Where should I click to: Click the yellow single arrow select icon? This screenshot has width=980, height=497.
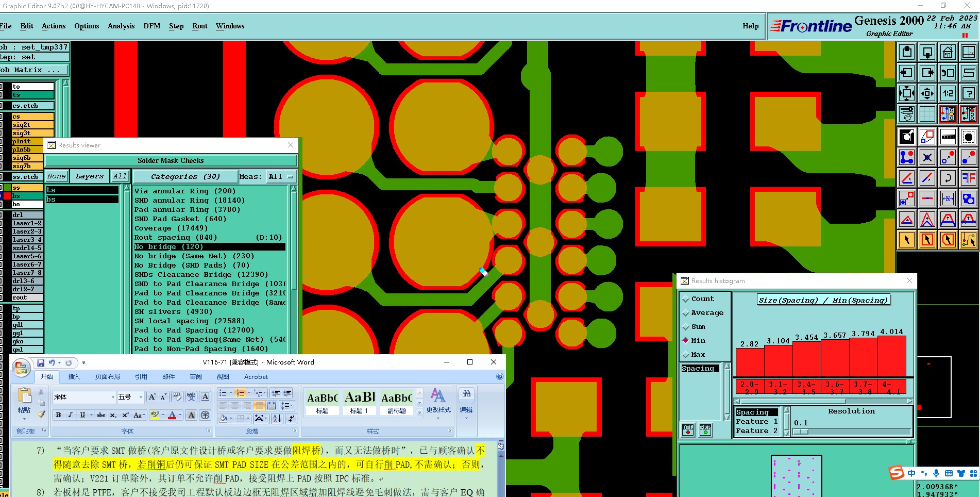[x=907, y=240]
